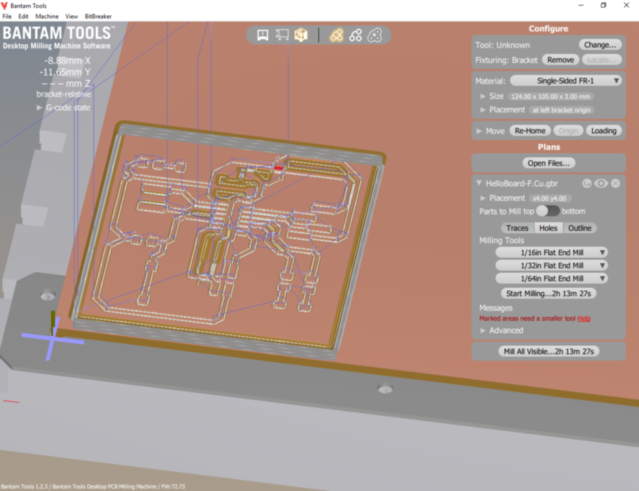Switch to front view icon
Image resolution: width=639 pixels, height=491 pixels.
click(x=263, y=35)
